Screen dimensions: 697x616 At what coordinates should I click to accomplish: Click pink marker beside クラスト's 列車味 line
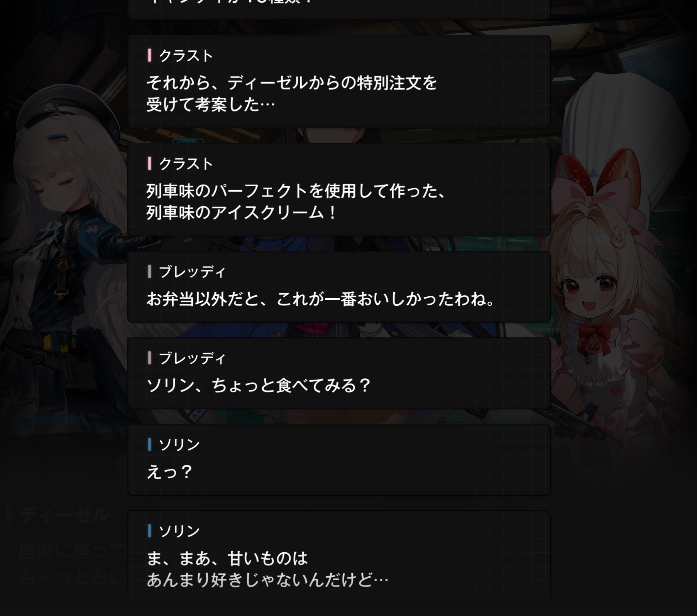[149, 164]
